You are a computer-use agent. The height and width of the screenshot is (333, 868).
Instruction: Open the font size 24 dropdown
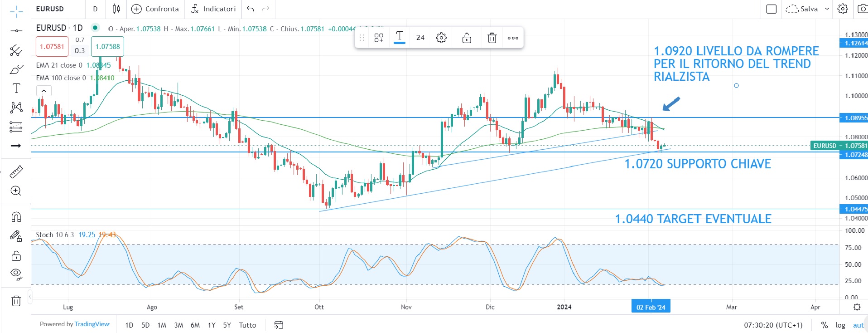tap(420, 38)
